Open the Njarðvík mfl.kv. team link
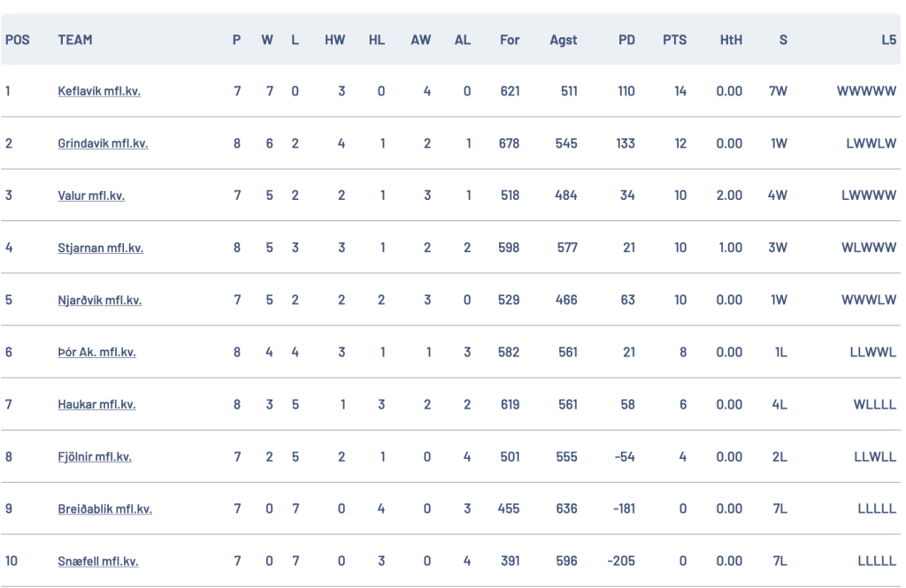 (x=99, y=300)
